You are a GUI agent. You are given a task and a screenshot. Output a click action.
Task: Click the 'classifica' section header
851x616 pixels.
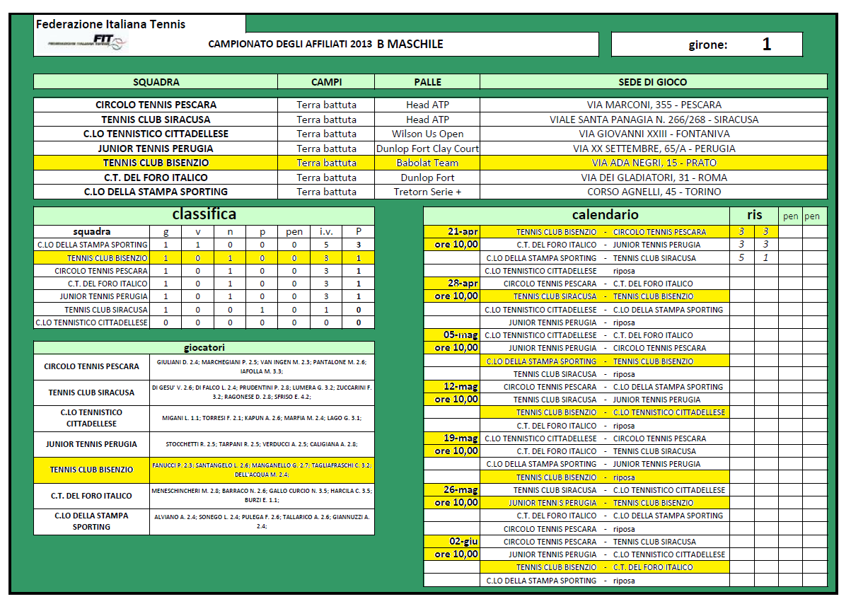[x=204, y=215]
